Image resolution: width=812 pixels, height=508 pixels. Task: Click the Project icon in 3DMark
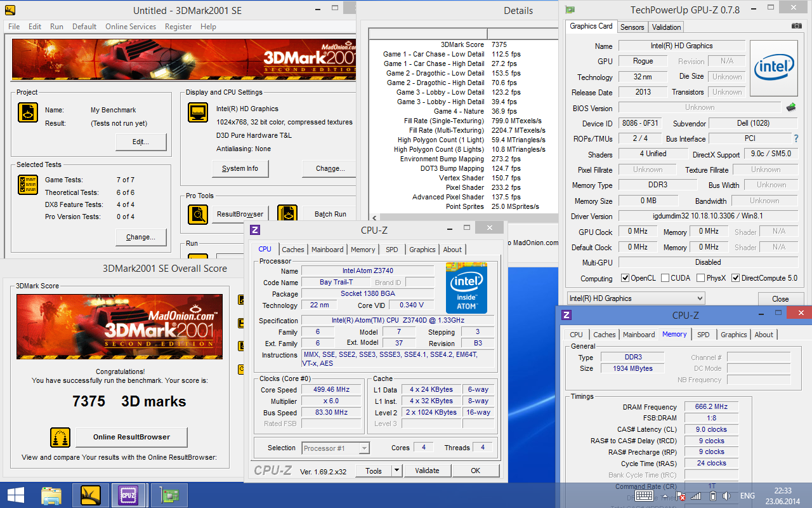[x=28, y=113]
